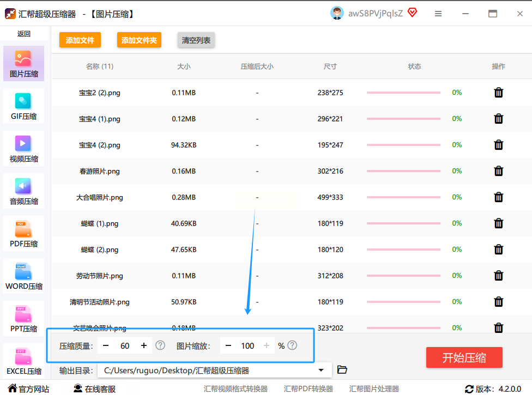This screenshot has height=395, width=532.
Task: Switch to 视频压缩 video compression
Action: pos(24,149)
